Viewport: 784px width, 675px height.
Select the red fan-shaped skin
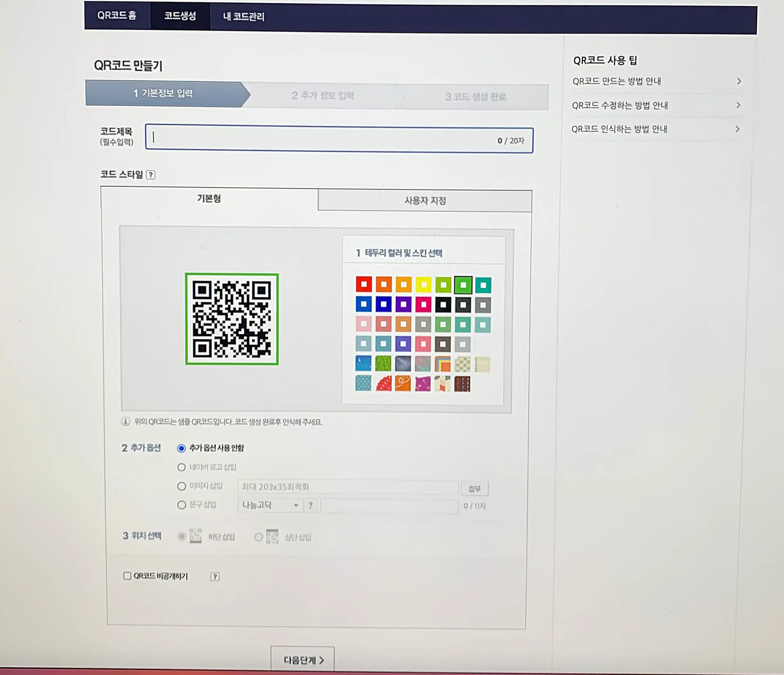[x=383, y=383]
